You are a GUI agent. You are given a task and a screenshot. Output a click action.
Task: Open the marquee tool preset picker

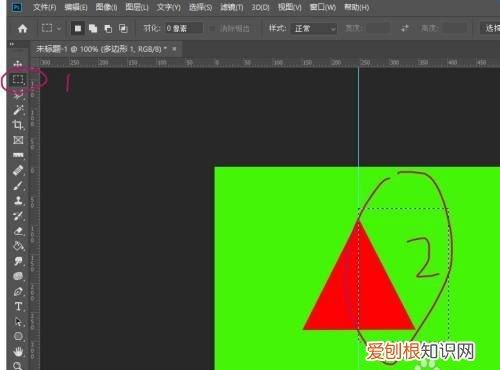point(51,29)
